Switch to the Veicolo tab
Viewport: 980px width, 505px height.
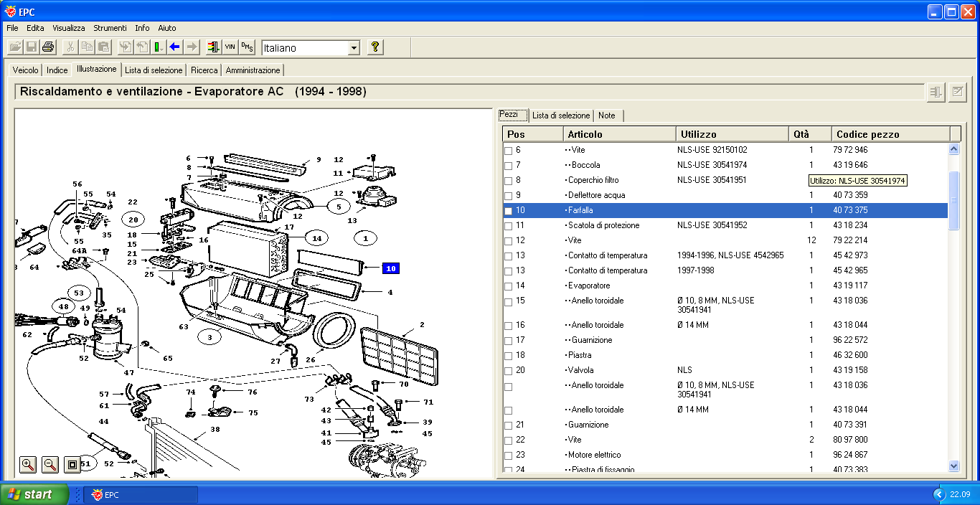click(x=25, y=70)
